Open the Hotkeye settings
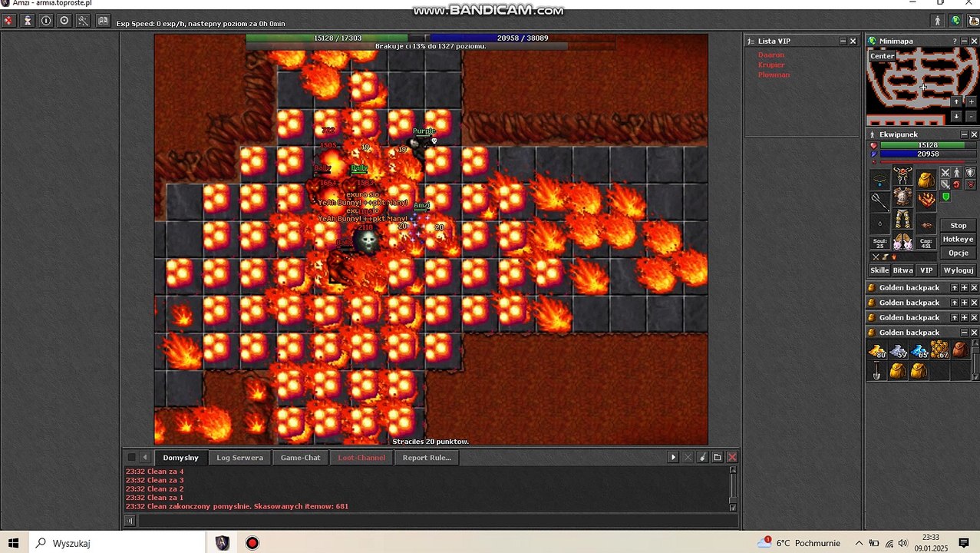Image resolution: width=980 pixels, height=553 pixels. click(958, 239)
